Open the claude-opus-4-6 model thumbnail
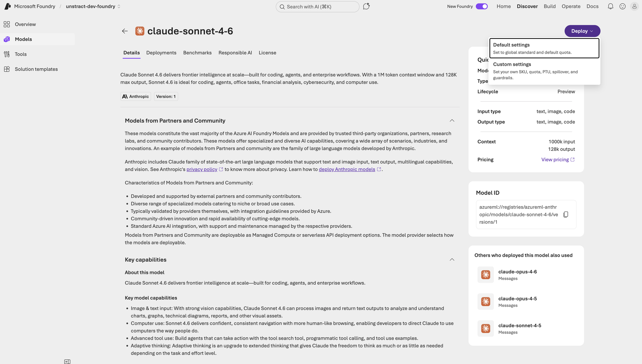Screen dimensions: 642x364 (485, 275)
